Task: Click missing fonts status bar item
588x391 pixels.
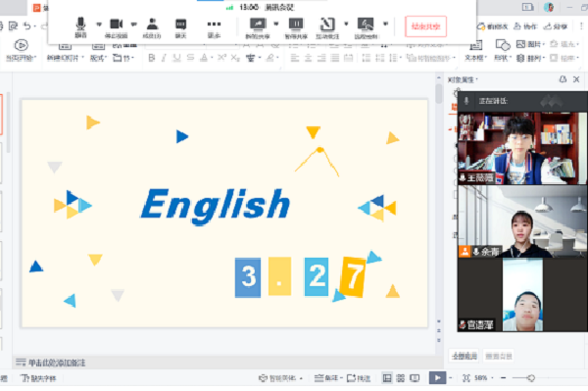Action: pyautogui.click(x=38, y=378)
